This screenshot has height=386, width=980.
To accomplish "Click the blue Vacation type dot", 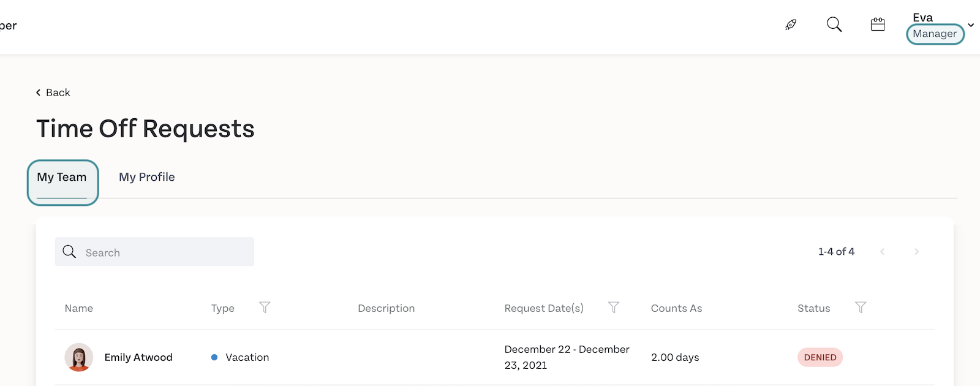I will point(214,357).
